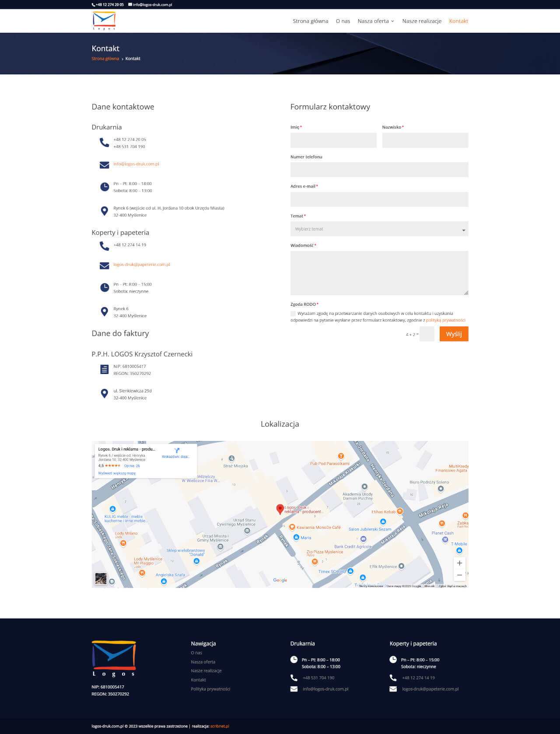This screenshot has width=560, height=734.
Task: Open the Temat dropdown selector
Action: point(379,229)
